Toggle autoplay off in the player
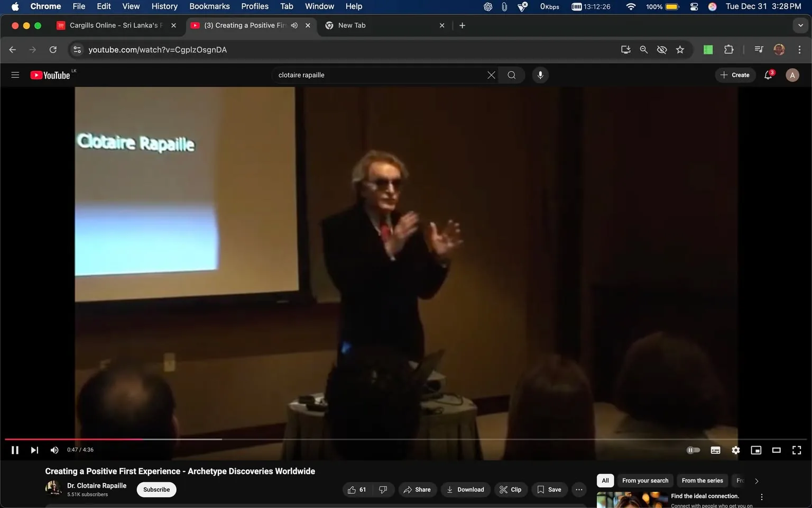812x508 pixels. coord(693,450)
